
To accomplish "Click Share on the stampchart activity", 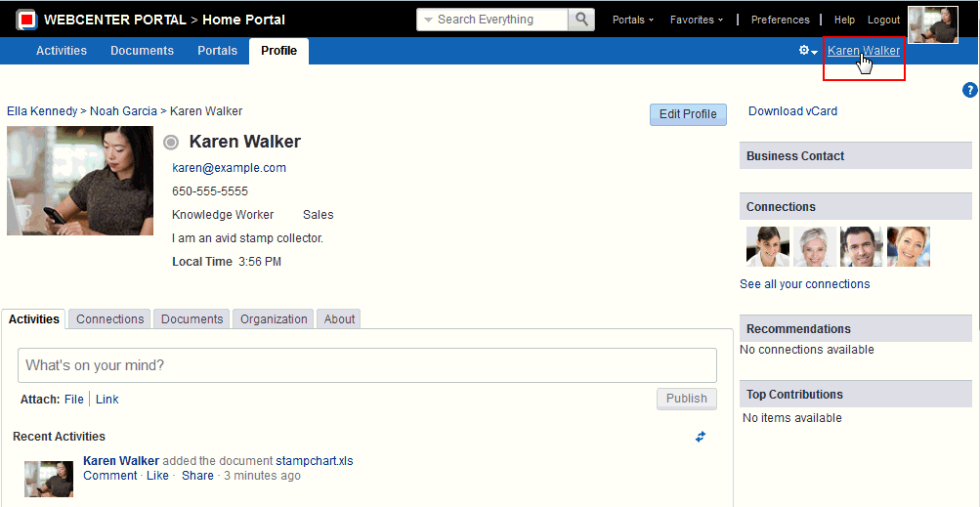I will (x=197, y=476).
